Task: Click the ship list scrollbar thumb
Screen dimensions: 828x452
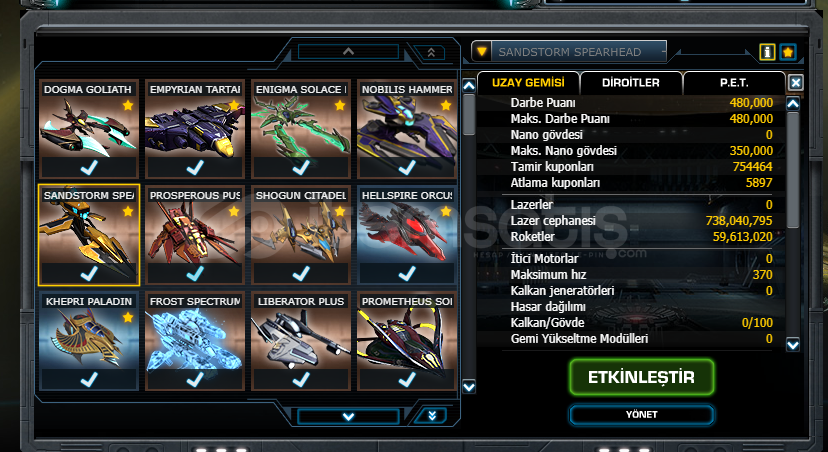Action: tap(469, 115)
